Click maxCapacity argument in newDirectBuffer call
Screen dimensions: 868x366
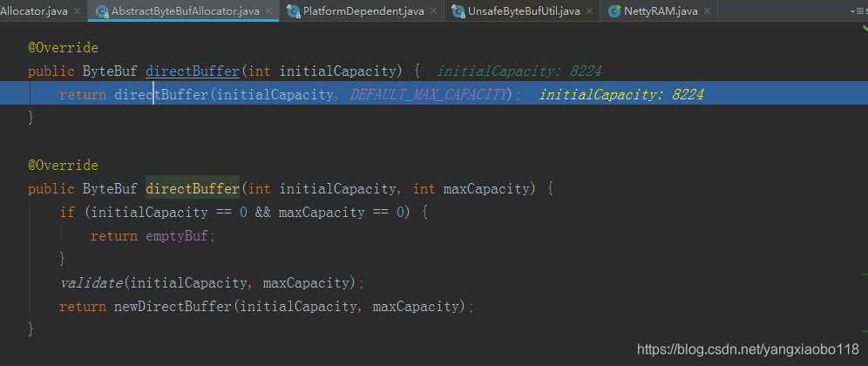point(416,306)
